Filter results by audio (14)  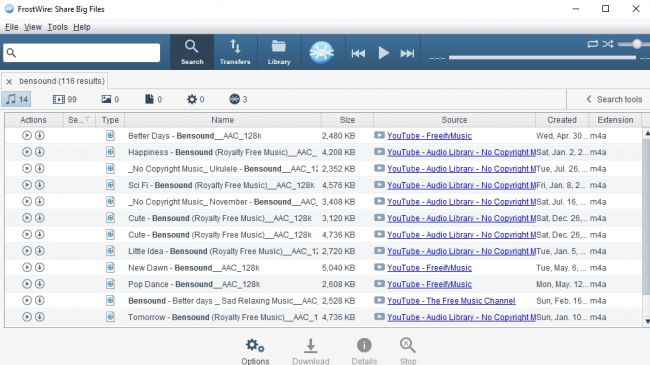pos(17,99)
